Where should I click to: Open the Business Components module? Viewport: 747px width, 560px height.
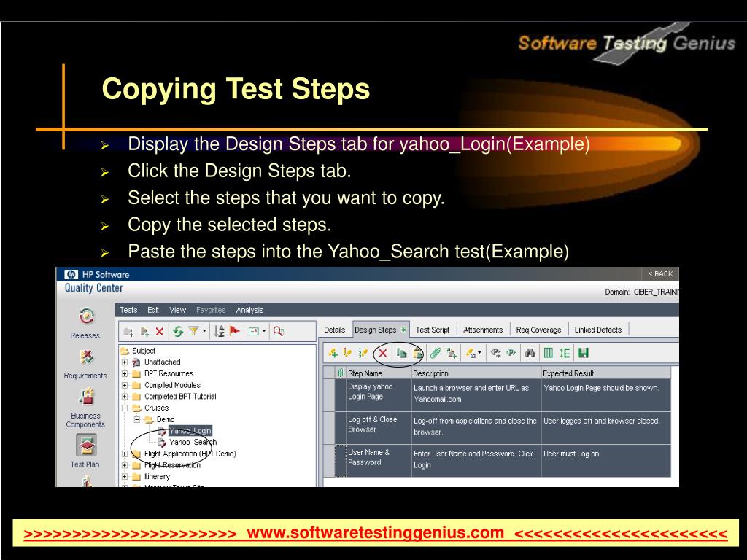tap(86, 408)
